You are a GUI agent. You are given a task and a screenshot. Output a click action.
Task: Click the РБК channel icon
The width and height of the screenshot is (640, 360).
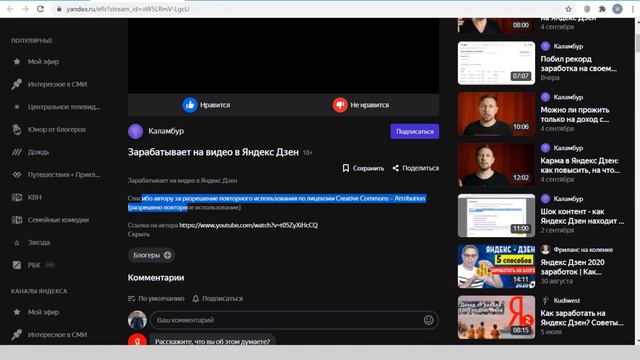point(17,265)
